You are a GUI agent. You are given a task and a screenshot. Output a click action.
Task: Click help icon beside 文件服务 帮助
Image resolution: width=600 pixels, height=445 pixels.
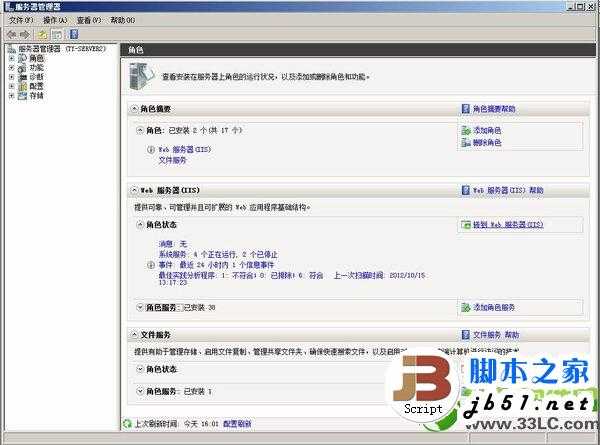tap(465, 335)
